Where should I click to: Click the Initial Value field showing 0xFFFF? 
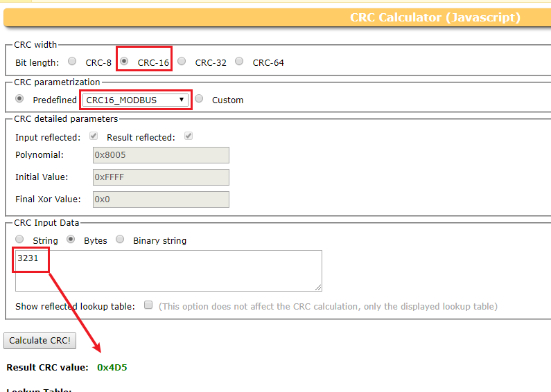click(x=161, y=177)
